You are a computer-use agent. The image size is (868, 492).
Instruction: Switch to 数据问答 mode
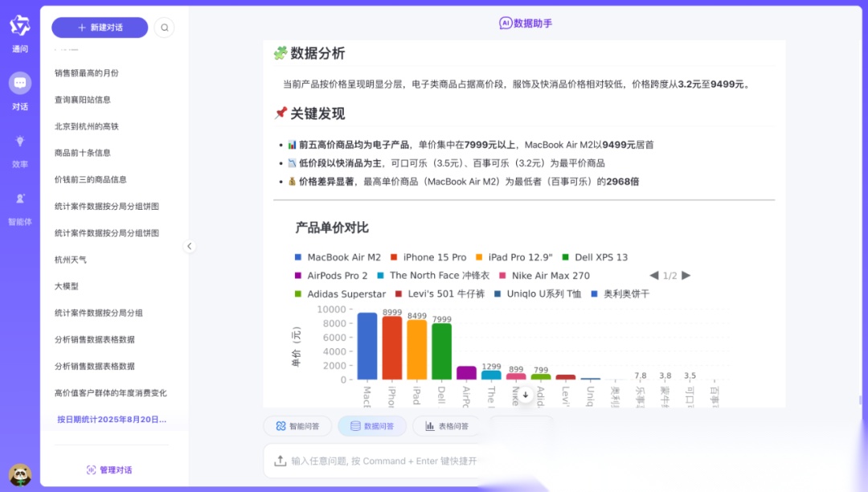click(x=372, y=426)
